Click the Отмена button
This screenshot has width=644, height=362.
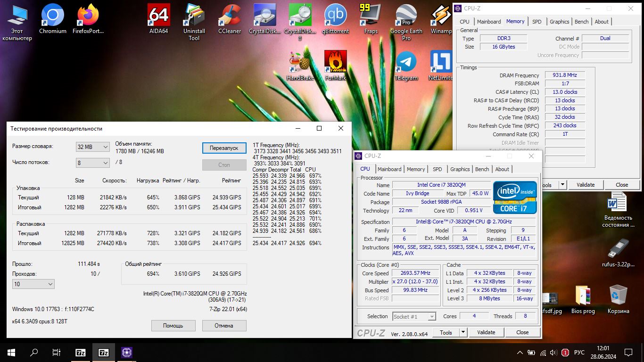[x=224, y=325]
